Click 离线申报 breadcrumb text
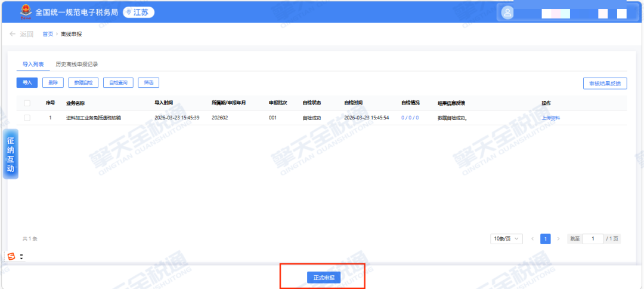 click(72, 34)
